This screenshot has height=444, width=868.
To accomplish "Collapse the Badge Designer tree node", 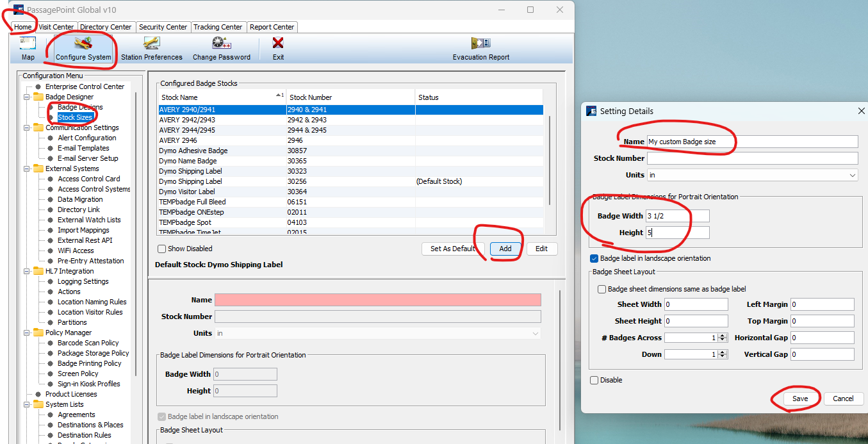I will [28, 97].
